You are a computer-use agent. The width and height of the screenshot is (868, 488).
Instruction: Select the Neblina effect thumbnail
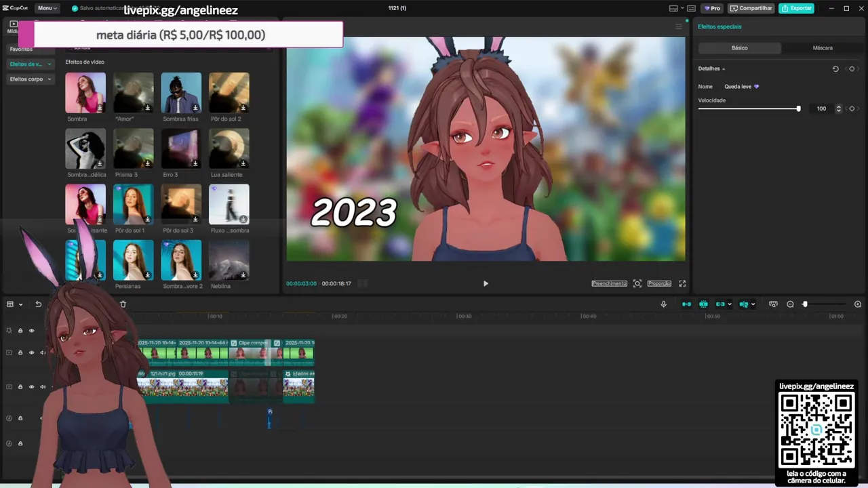pyautogui.click(x=229, y=260)
